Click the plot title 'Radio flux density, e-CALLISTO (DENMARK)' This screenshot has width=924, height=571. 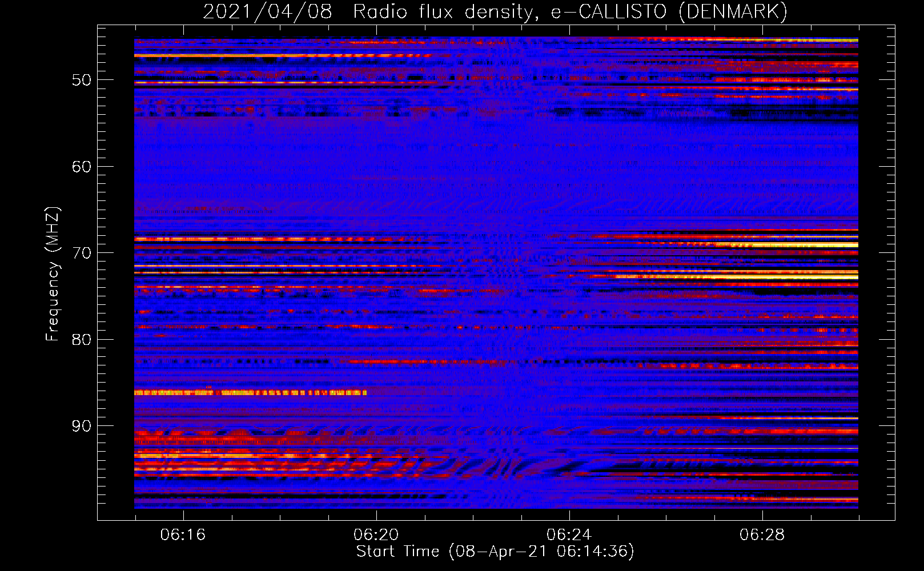(x=570, y=12)
